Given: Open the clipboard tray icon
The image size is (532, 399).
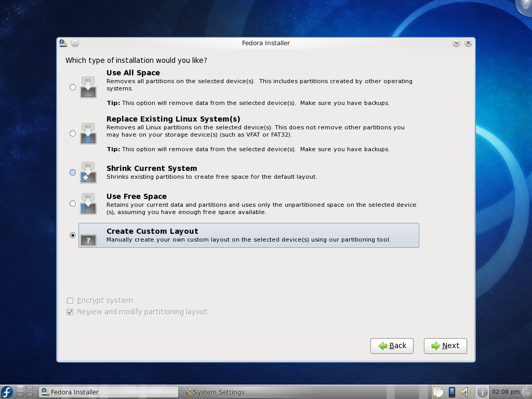Looking at the screenshot, I should pos(438,392).
